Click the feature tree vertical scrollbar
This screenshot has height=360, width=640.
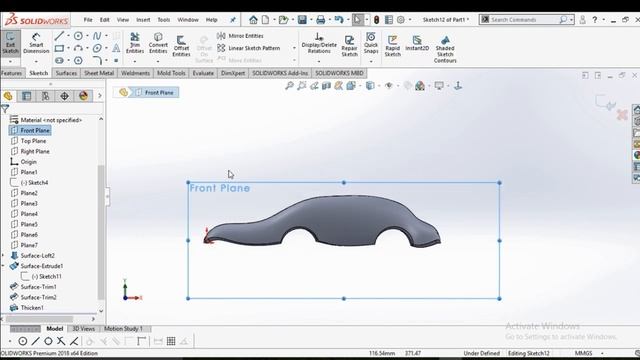coord(101,232)
